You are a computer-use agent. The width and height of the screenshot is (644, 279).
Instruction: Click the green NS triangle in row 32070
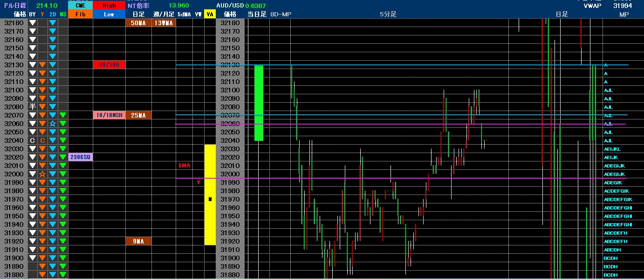[x=63, y=115]
